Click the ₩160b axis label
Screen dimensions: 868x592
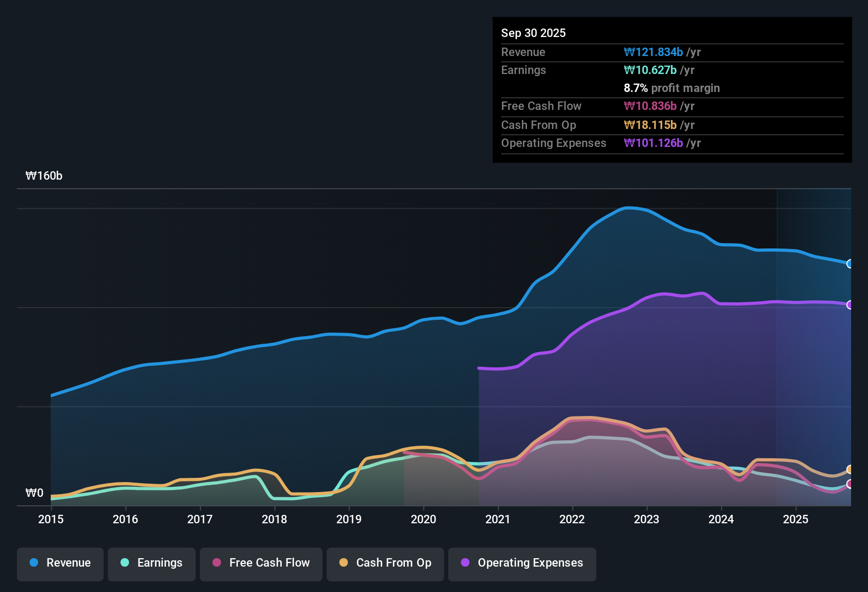(45, 175)
